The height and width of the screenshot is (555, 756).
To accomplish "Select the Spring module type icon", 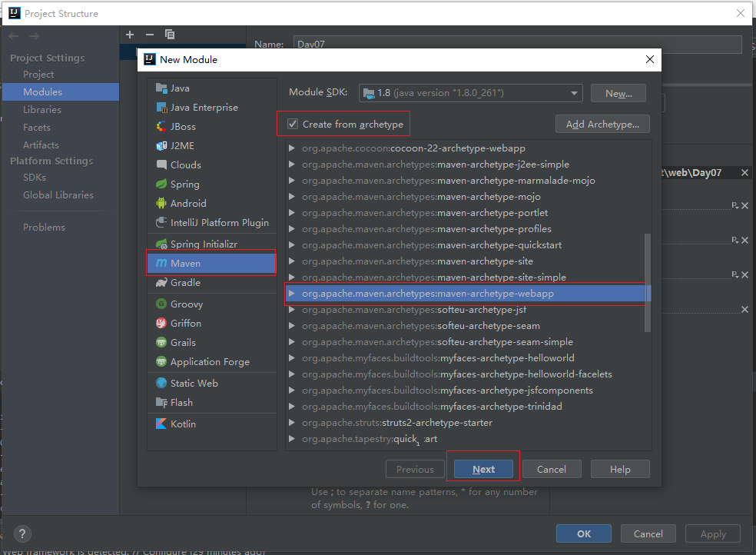I will pyautogui.click(x=161, y=184).
